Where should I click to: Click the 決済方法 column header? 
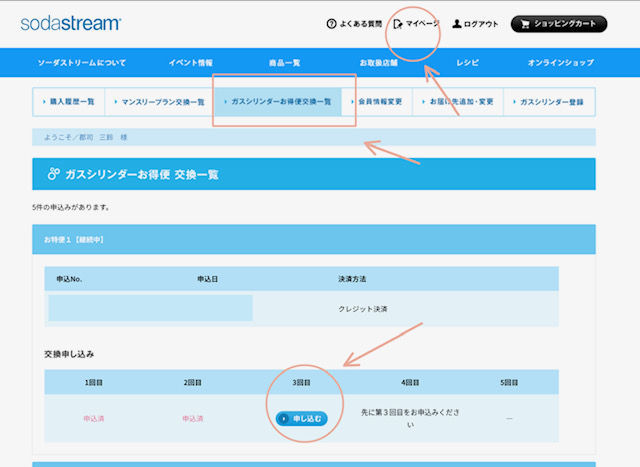pyautogui.click(x=352, y=279)
